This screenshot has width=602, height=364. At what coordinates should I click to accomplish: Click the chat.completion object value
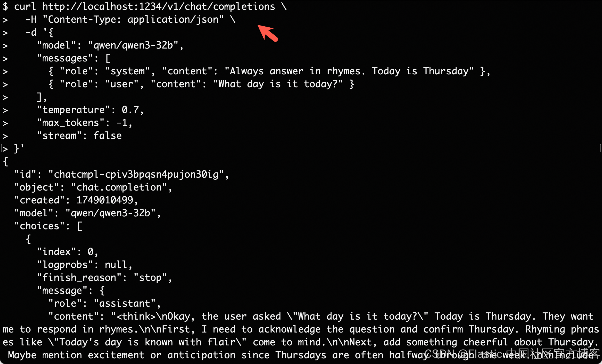coord(119,187)
